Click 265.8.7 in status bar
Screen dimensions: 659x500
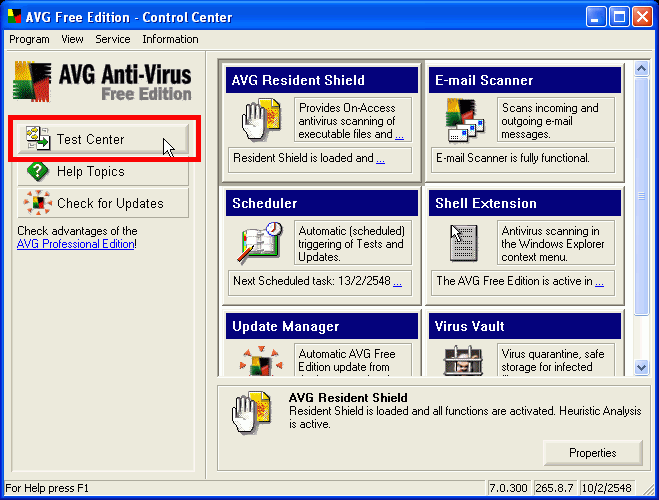point(554,488)
